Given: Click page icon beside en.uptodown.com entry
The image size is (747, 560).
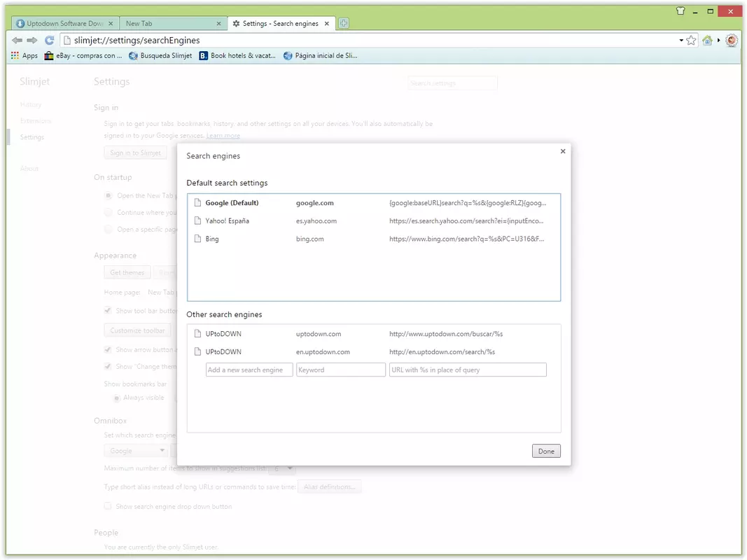Looking at the screenshot, I should 197,352.
